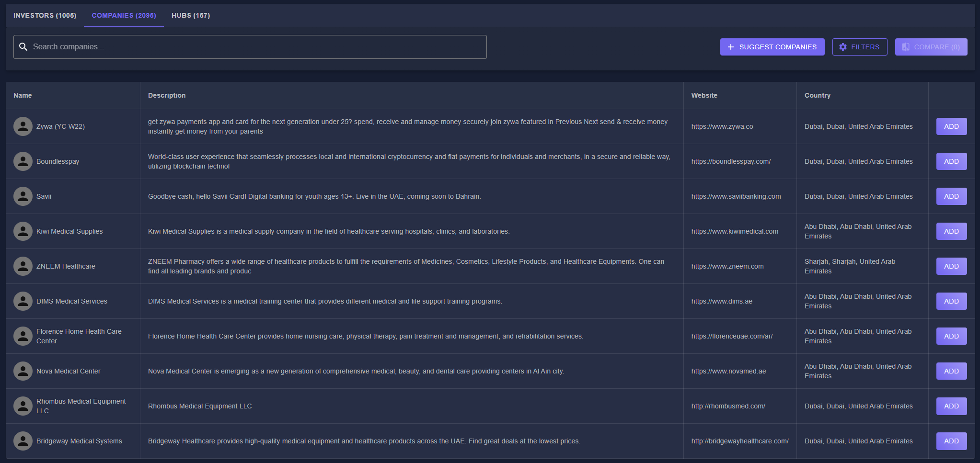Click Kiwi Medical Supplies avatar icon
Screen dimensions: 980x463
click(x=23, y=231)
